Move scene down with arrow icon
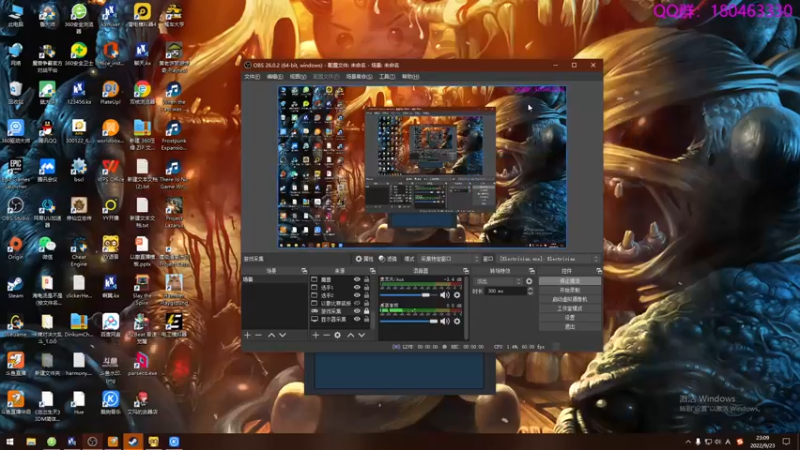This screenshot has height=450, width=800. pos(283,335)
